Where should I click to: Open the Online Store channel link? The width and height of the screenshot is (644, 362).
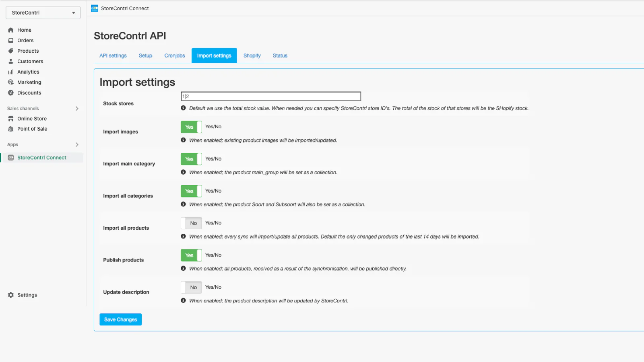pyautogui.click(x=32, y=119)
